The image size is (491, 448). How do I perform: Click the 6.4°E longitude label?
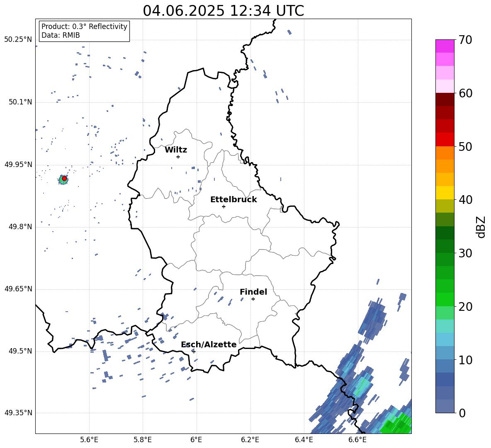point(304,440)
